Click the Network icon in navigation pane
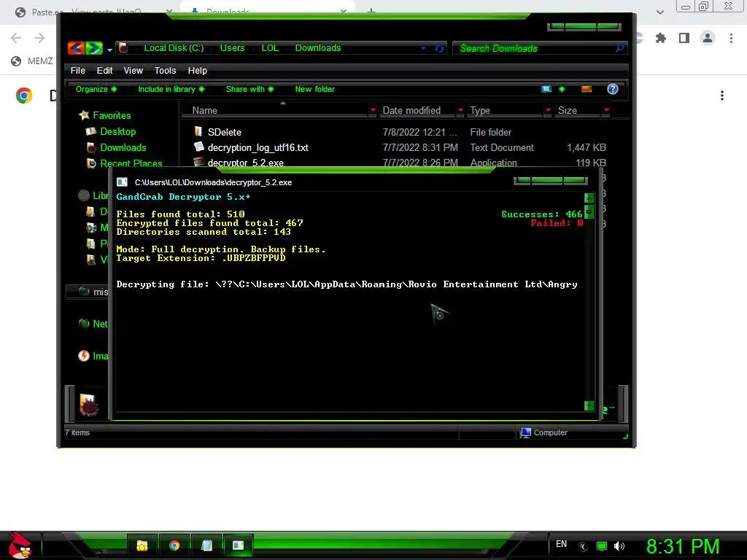747x560 pixels. (x=84, y=323)
